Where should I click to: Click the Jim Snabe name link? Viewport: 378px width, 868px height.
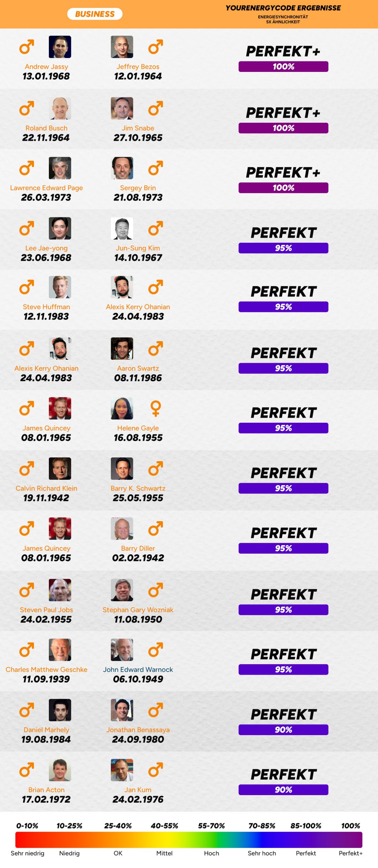[x=138, y=128]
